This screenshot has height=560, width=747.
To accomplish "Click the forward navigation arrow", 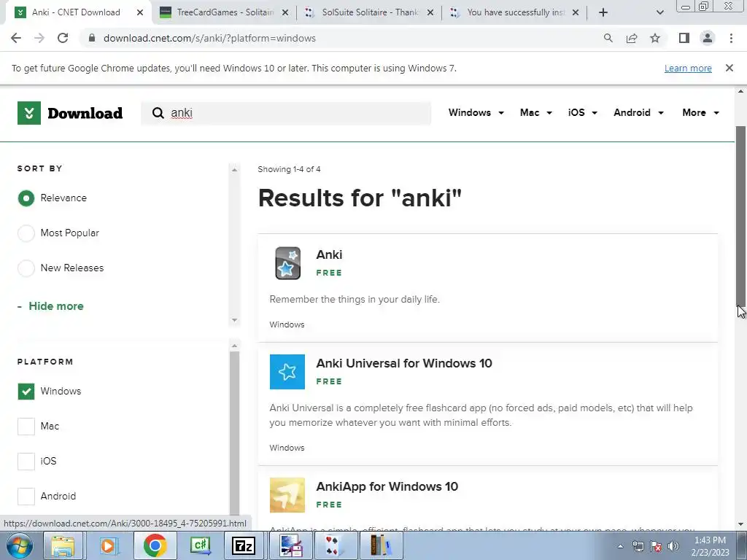I will pos(39,38).
